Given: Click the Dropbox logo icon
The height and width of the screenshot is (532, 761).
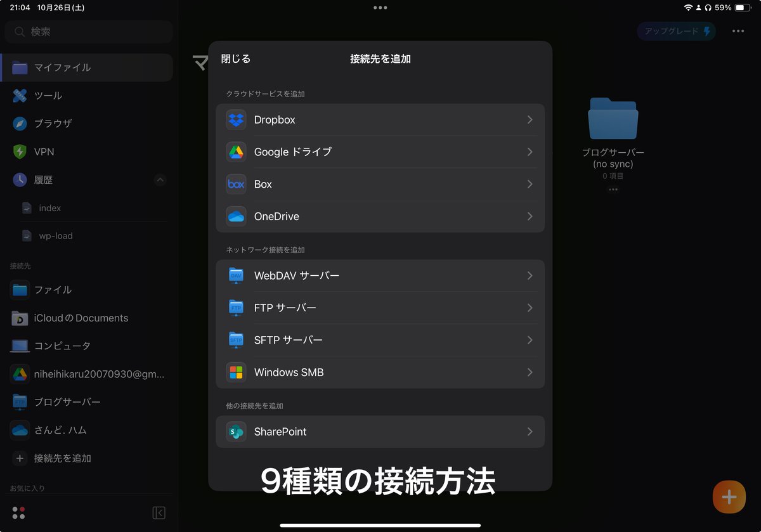Looking at the screenshot, I should (236, 120).
